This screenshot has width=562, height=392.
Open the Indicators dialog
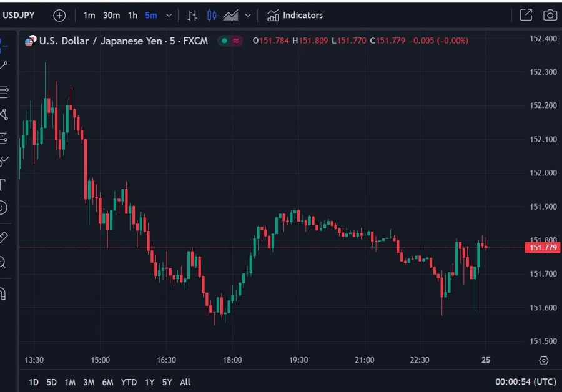tap(295, 16)
